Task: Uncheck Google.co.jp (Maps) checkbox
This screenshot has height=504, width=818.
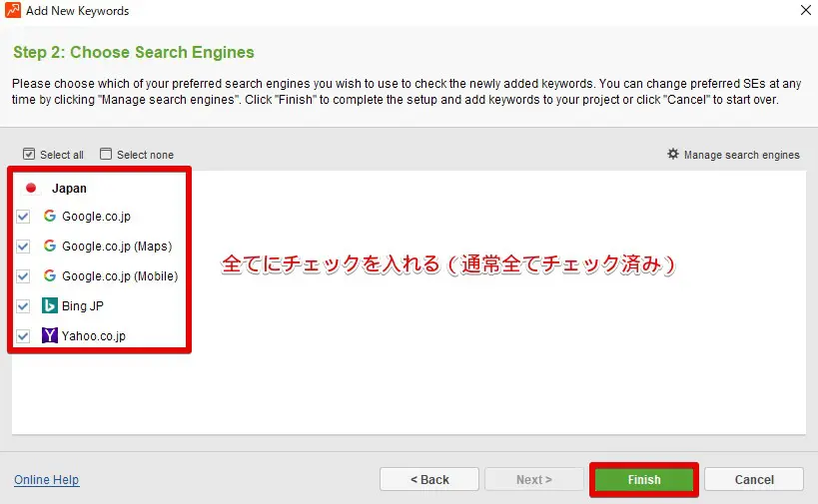Action: point(23,246)
